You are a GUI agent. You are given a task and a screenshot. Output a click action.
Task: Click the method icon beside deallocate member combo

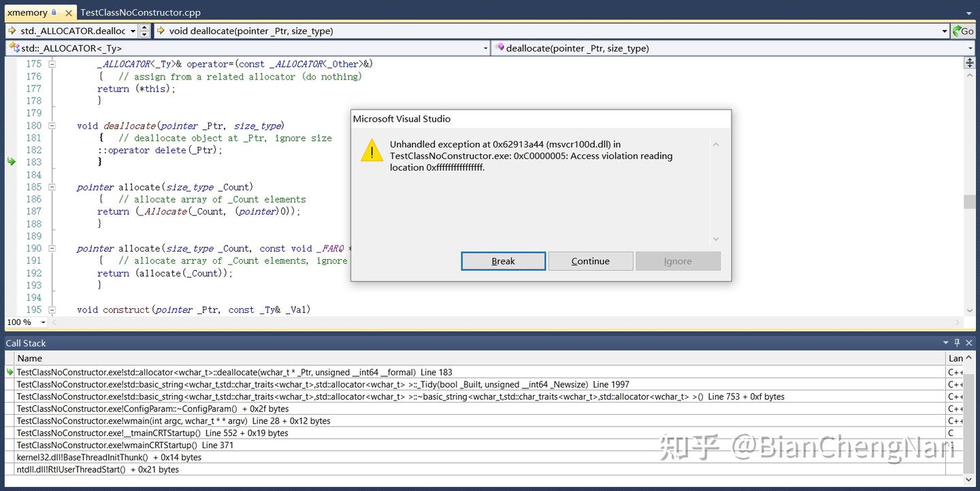click(500, 48)
